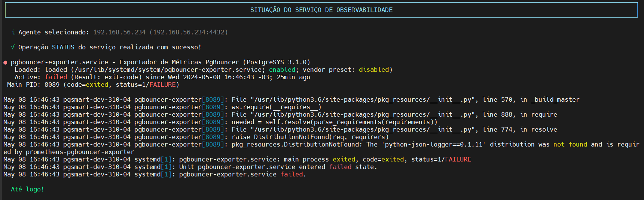The width and height of the screenshot is (644, 200).
Task: Click the 'Active:' label
Action: (28, 77)
